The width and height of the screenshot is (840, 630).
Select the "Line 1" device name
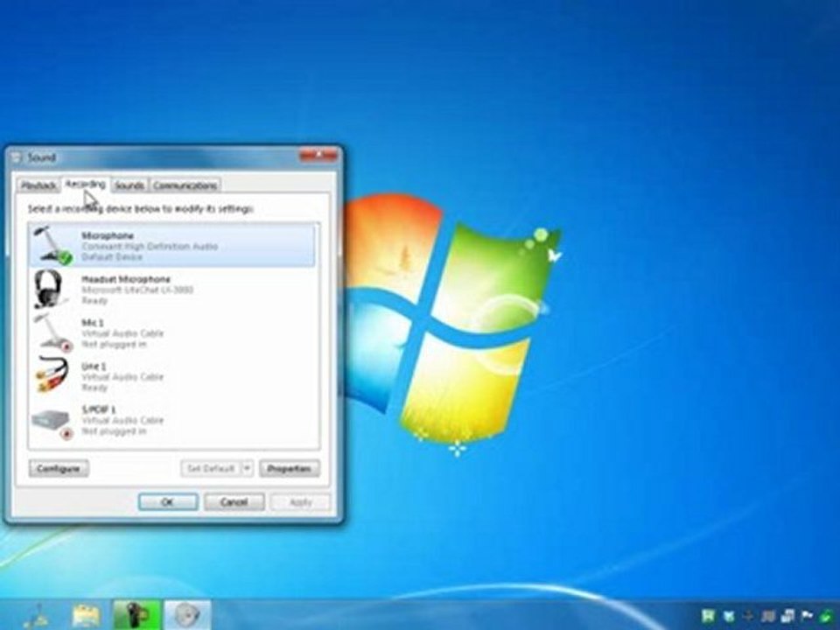94,366
